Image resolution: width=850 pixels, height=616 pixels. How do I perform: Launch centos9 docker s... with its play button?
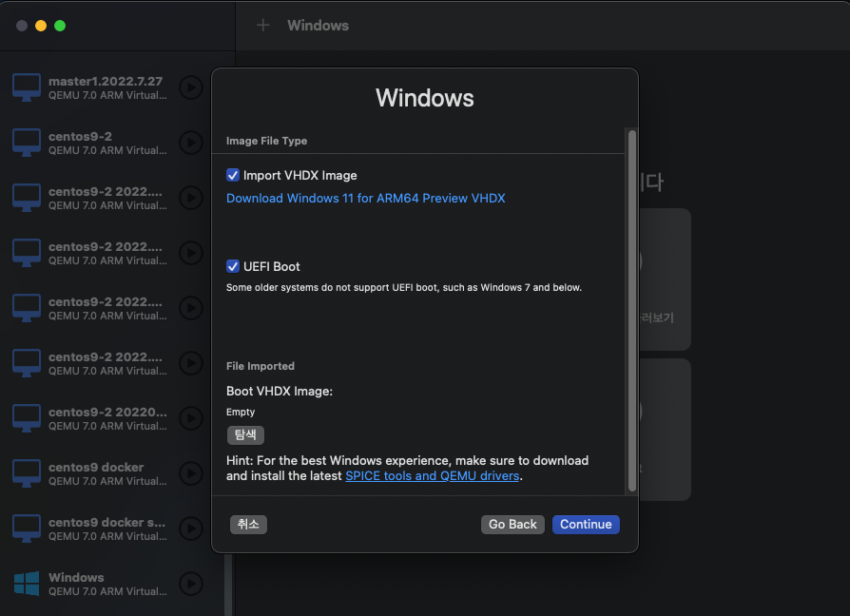point(191,529)
